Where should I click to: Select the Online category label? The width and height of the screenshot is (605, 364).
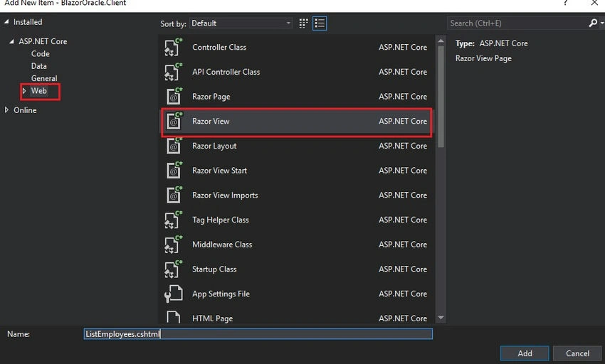click(25, 110)
